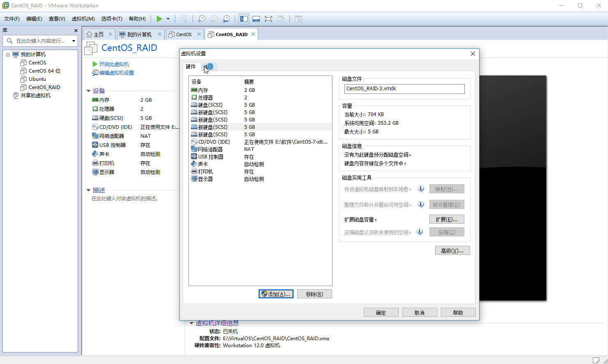The image size is (608, 364).
Task: Open the power options dropdown arrow in toolbar
Action: (168, 19)
